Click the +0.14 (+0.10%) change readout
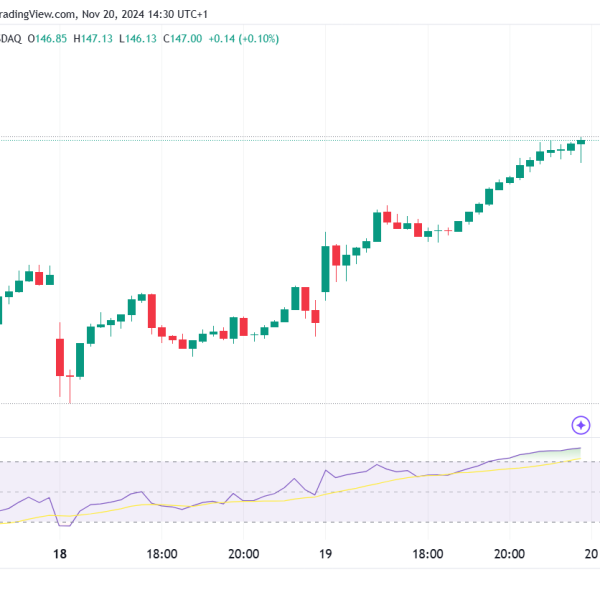600x600 pixels. pos(244,39)
